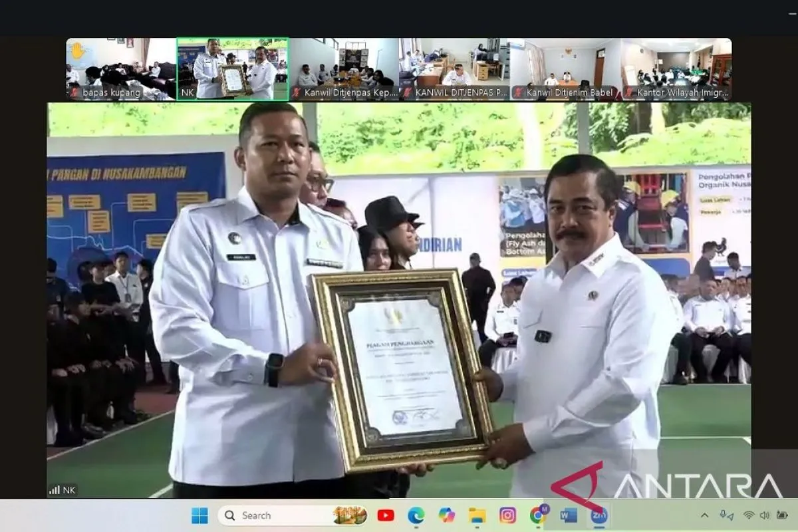
Task: Select the KANWIL DITJENPAS P participant thumbnail
Action: tap(454, 69)
